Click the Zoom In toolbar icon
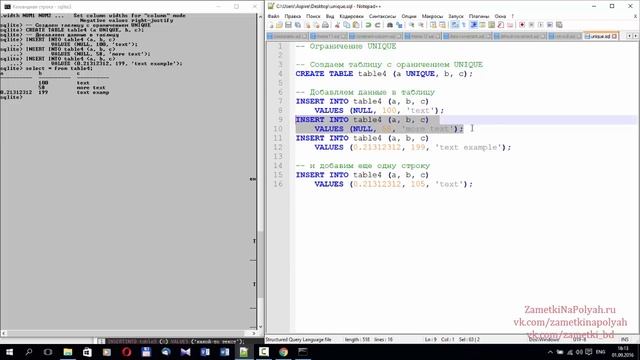This screenshot has width=640, height=360. [x=411, y=25]
